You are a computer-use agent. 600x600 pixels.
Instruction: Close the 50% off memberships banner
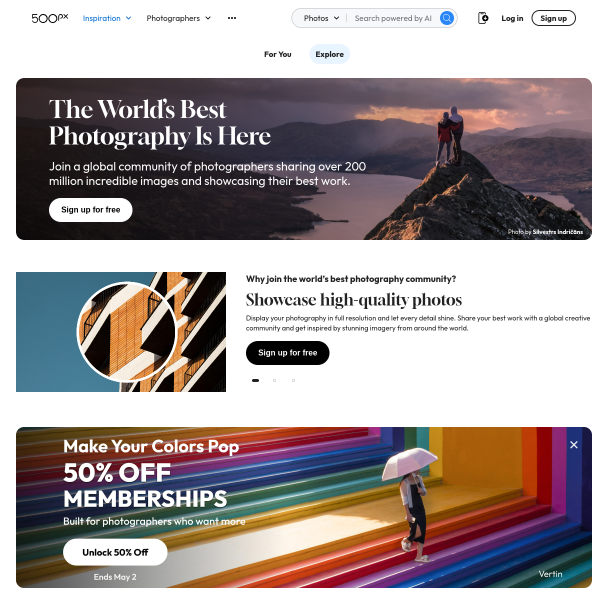pos(574,445)
